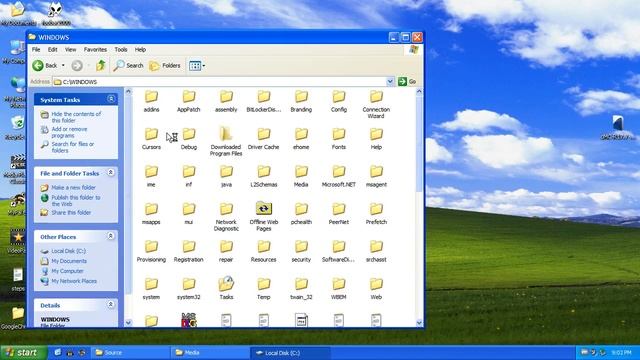Image resolution: width=640 pixels, height=360 pixels.
Task: Click the Back toolbar button
Action: point(45,65)
